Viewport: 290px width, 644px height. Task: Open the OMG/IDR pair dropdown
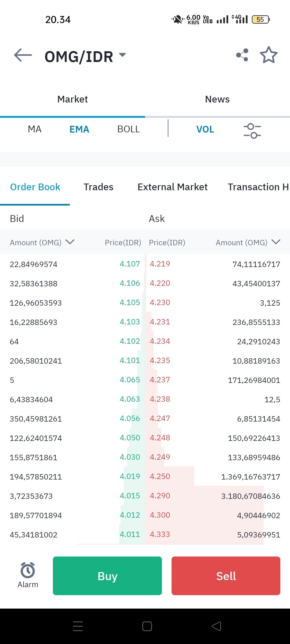[122, 55]
